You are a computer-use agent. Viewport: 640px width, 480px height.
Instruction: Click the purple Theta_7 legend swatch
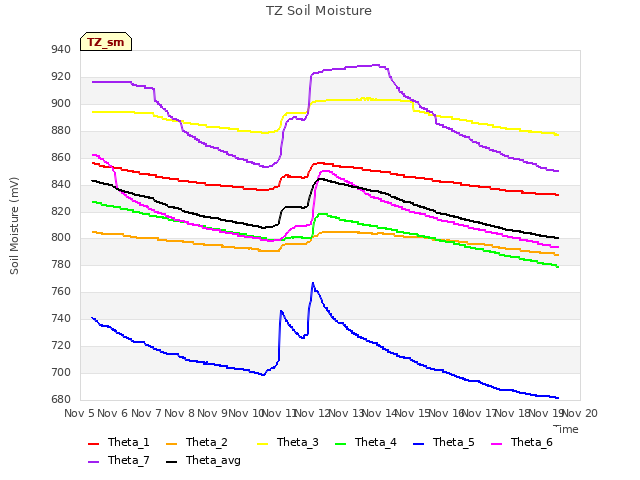point(93,462)
